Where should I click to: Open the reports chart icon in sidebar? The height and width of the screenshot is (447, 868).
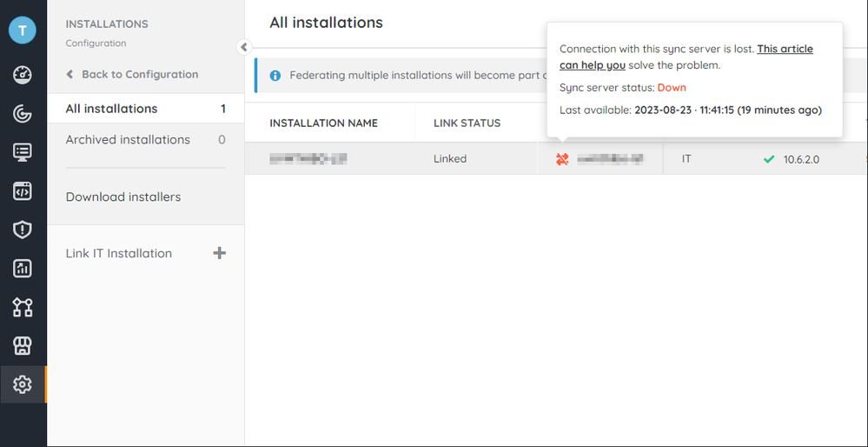tap(23, 269)
